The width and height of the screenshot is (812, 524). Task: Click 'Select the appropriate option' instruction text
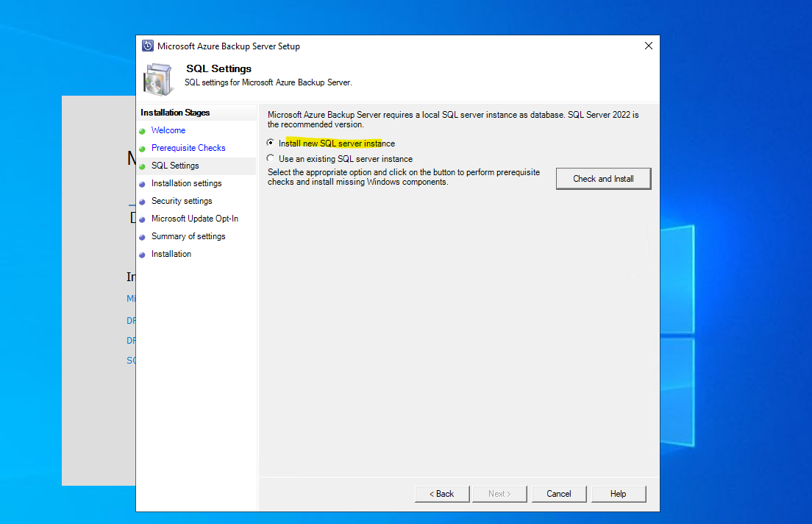pyautogui.click(x=404, y=177)
